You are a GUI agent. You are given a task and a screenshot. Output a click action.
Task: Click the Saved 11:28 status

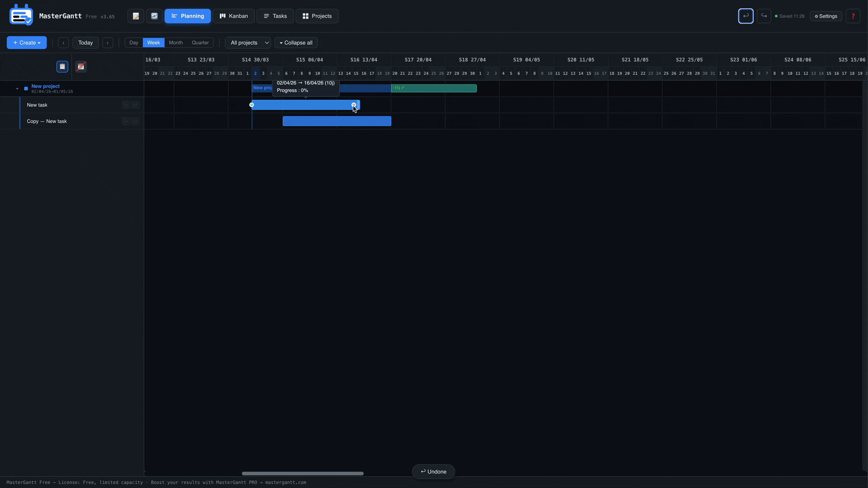[790, 16]
